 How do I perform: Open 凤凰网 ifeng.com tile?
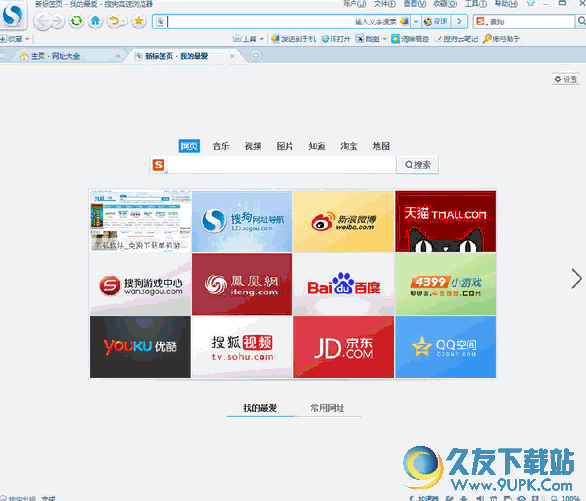tap(242, 284)
